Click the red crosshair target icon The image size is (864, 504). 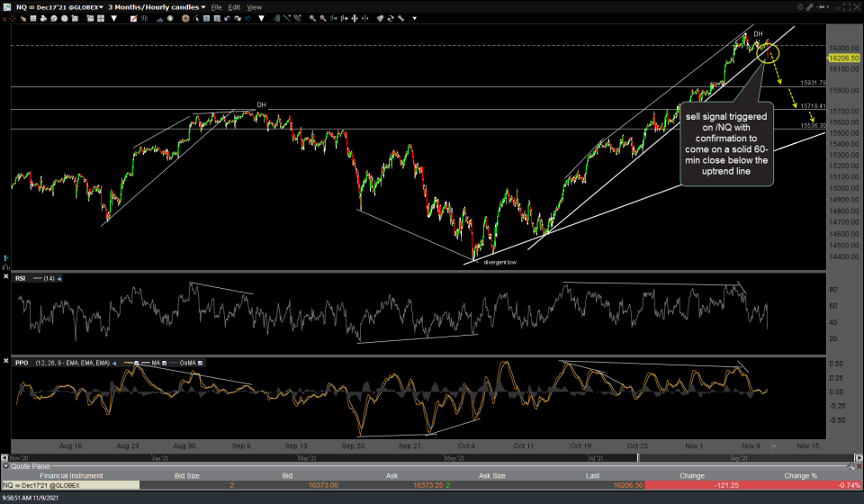tap(12, 19)
